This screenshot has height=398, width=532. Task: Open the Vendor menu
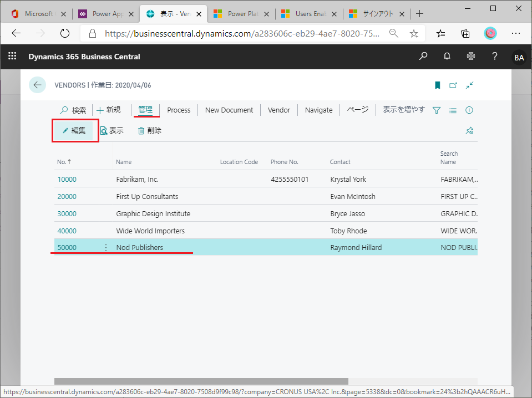click(x=279, y=110)
